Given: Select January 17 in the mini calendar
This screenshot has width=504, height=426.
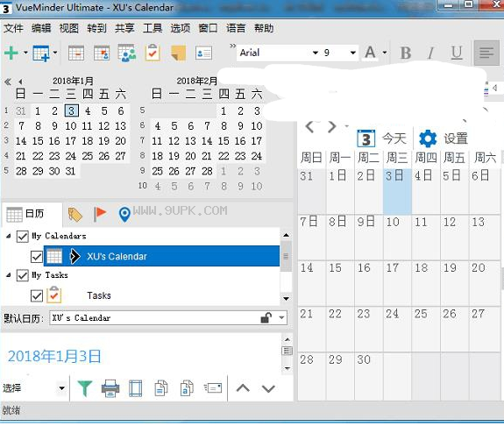Looking at the screenshot, I should coord(71,141).
